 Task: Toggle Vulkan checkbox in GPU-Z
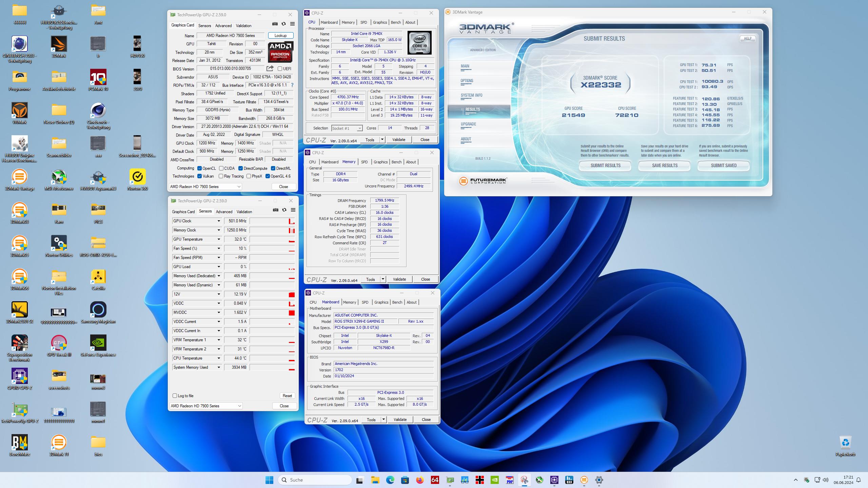coord(200,176)
